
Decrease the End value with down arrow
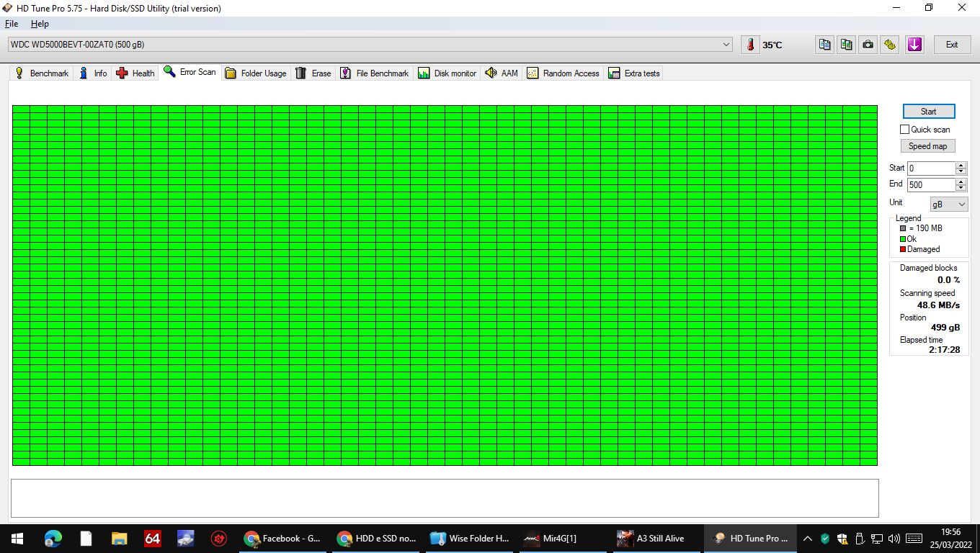pyautogui.click(x=961, y=189)
